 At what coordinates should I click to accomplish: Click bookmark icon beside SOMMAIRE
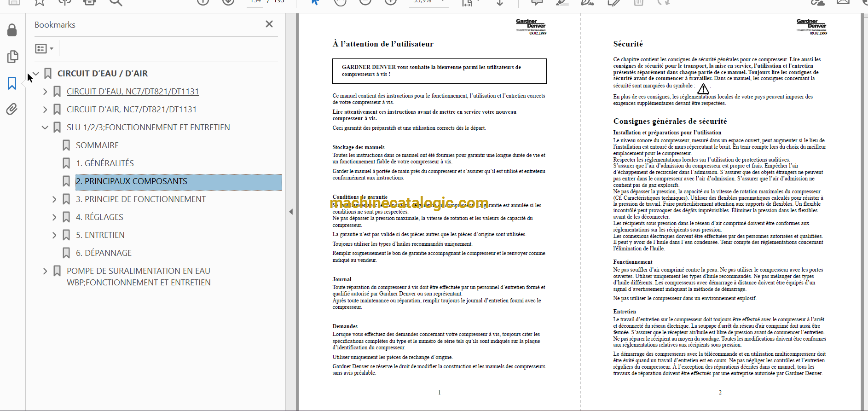point(66,145)
